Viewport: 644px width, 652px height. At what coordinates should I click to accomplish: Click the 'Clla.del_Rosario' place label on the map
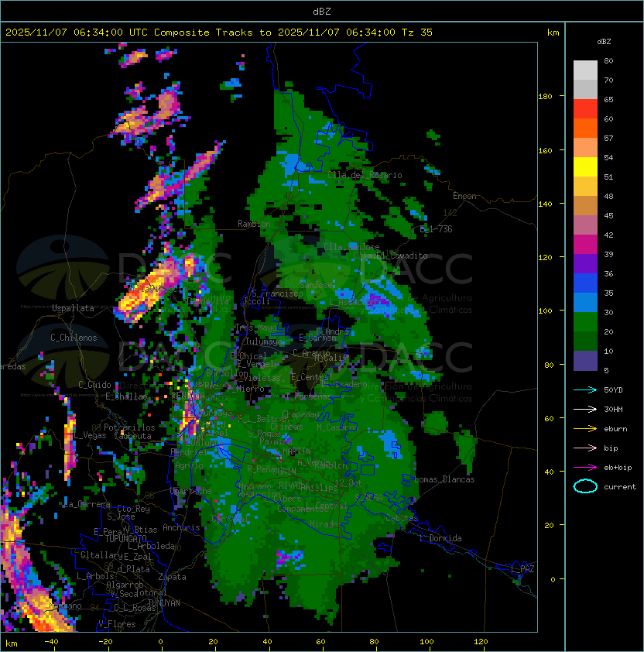(365, 175)
